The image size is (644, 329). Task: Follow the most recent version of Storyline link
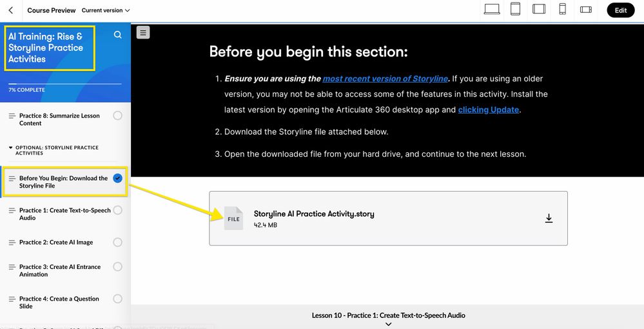coord(385,79)
